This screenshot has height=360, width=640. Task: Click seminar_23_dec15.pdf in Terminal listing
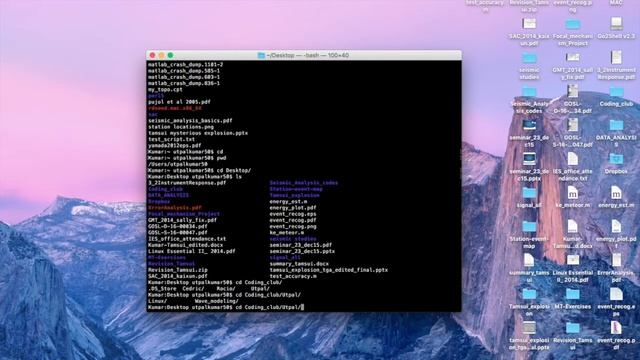tap(300, 245)
